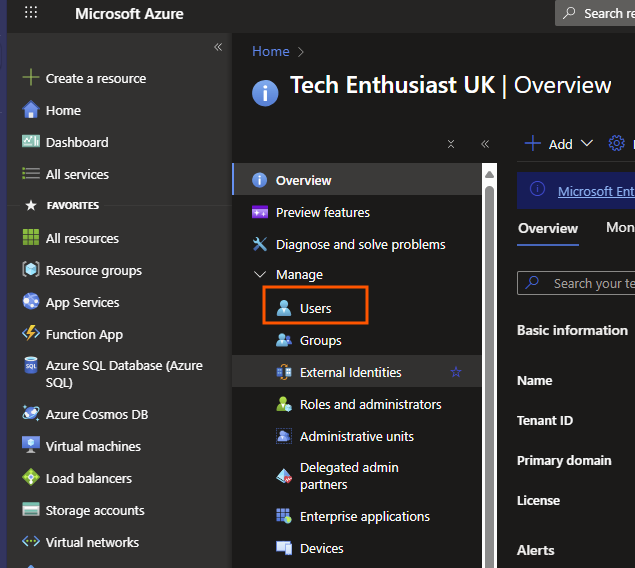The height and width of the screenshot is (568, 635).
Task: Collapse the left portal sidebar
Action: tap(218, 47)
